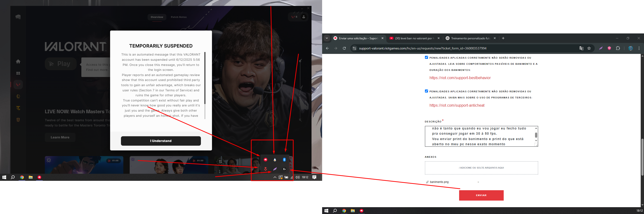Click the water droplet icon in the tray popup
The height and width of the screenshot is (214, 644).
tap(275, 160)
